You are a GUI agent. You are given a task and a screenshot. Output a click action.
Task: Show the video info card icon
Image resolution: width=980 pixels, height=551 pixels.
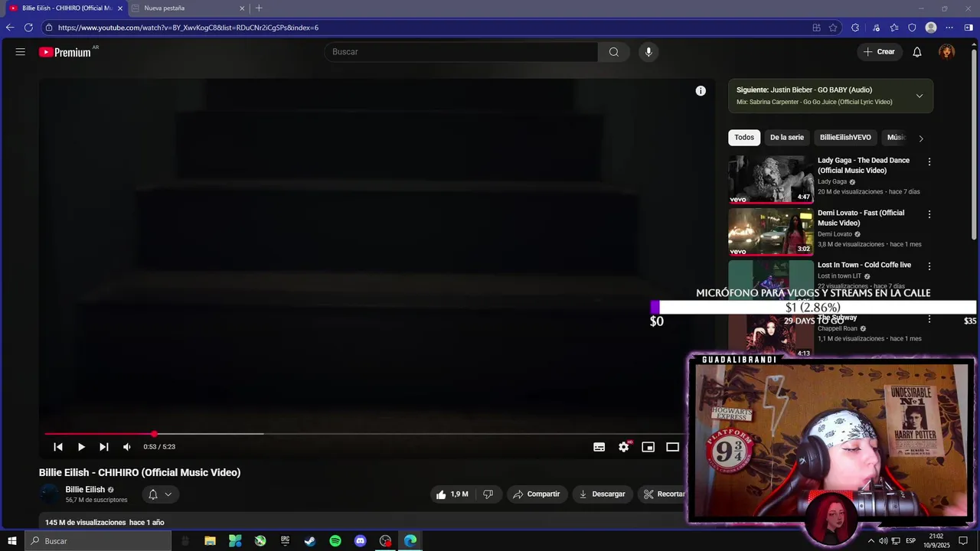(701, 91)
